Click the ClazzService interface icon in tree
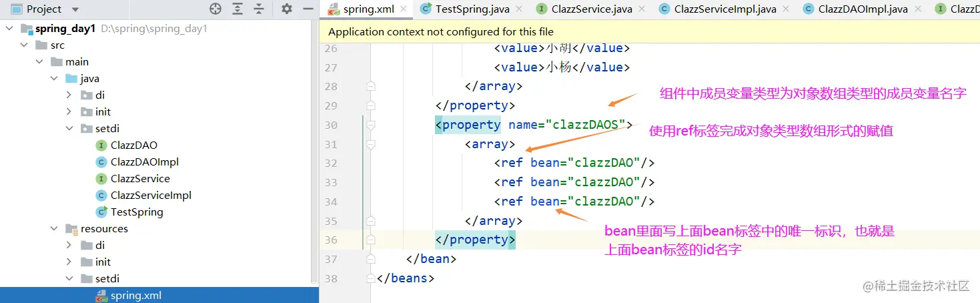980x303 pixels. pyautogui.click(x=101, y=179)
